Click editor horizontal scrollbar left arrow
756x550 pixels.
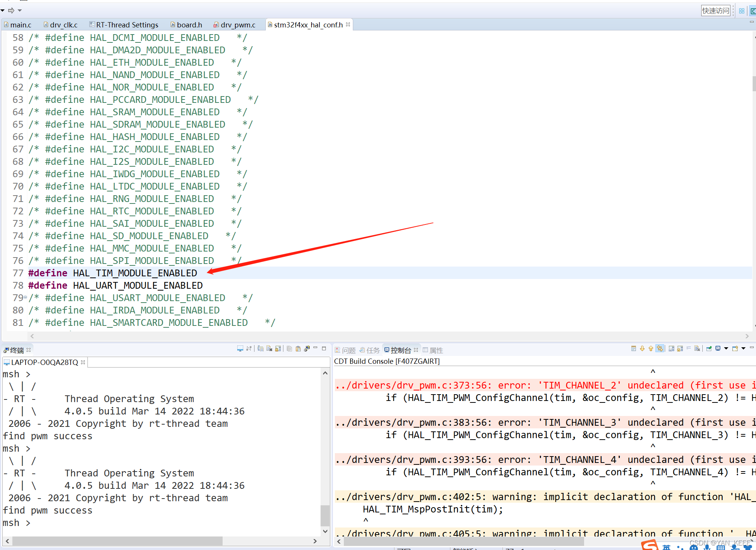click(32, 336)
